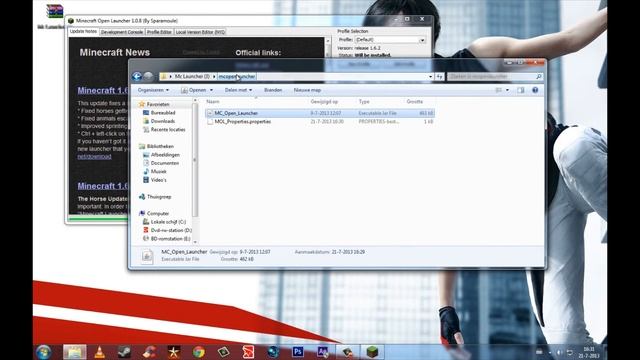
Task: Open After Effects from the taskbar
Action: click(322, 352)
